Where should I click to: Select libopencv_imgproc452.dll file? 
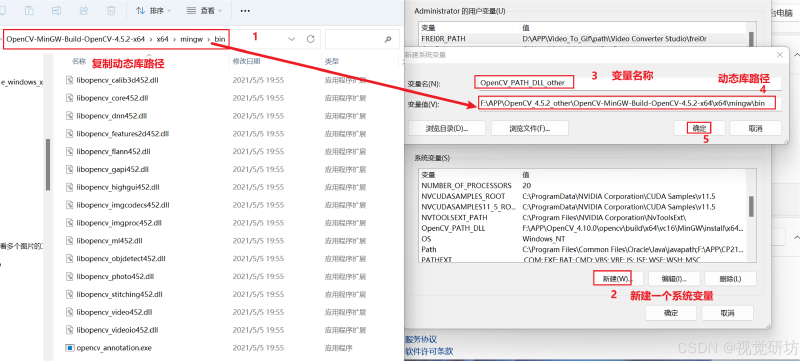pyautogui.click(x=119, y=223)
